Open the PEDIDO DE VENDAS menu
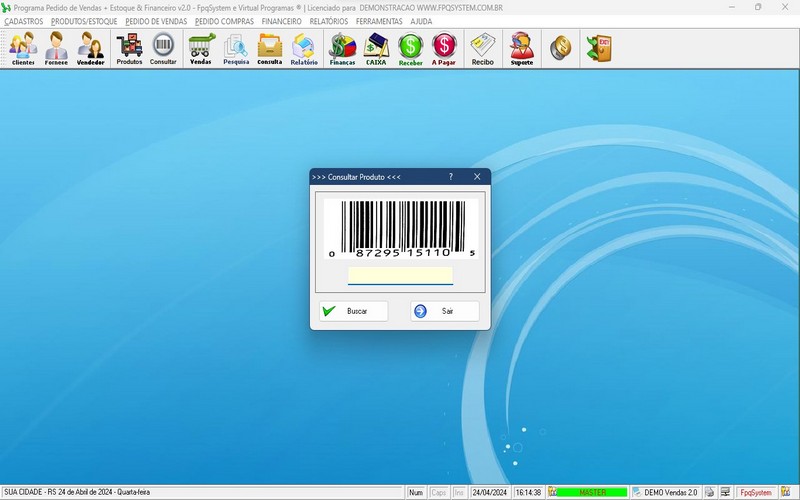The image size is (800, 500). [x=156, y=21]
